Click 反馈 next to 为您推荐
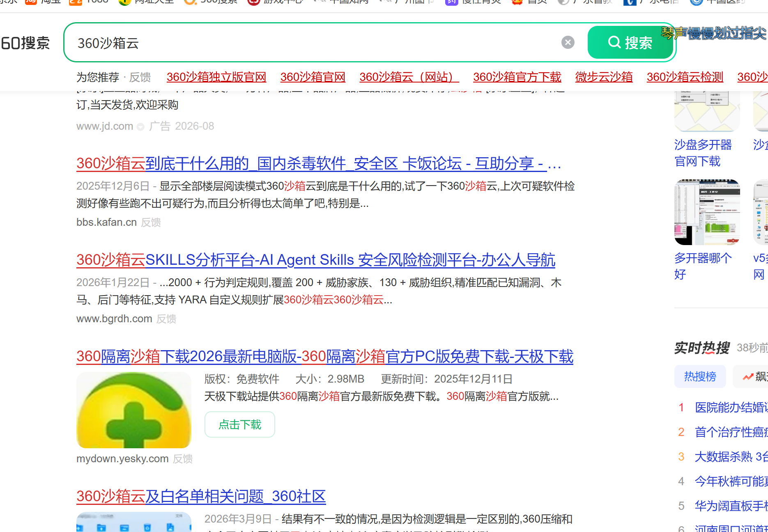 click(x=140, y=77)
